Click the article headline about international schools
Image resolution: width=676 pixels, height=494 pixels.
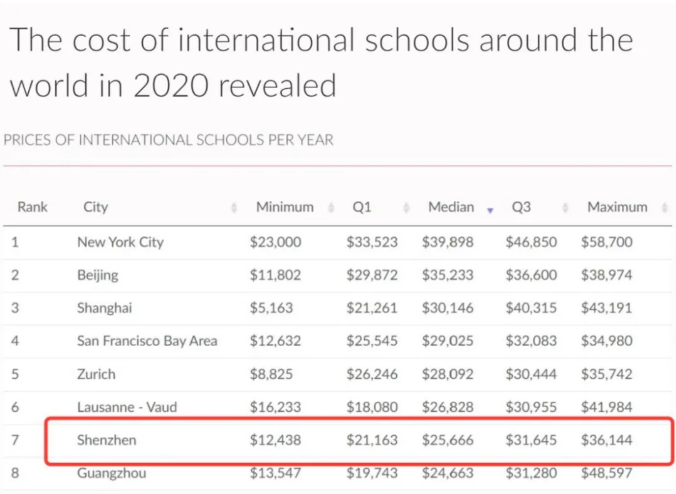click(321, 63)
